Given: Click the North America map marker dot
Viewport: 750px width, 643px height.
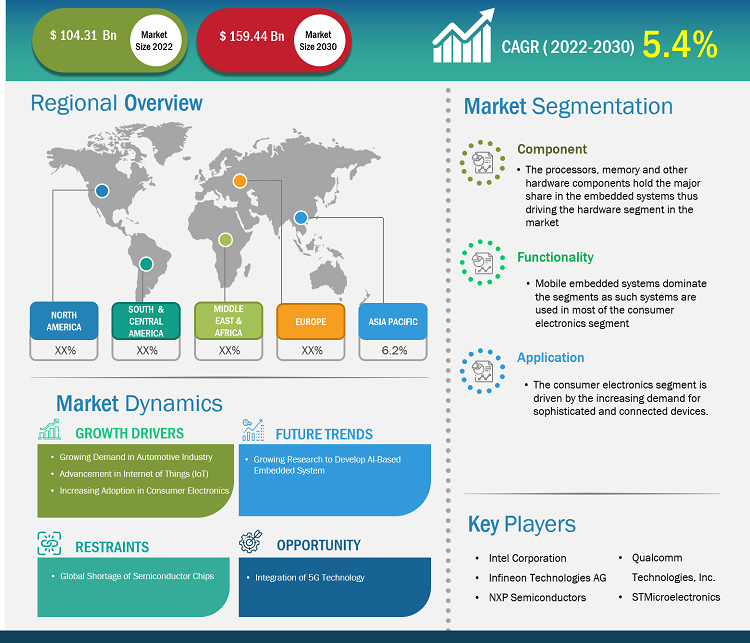Looking at the screenshot, I should tap(101, 191).
